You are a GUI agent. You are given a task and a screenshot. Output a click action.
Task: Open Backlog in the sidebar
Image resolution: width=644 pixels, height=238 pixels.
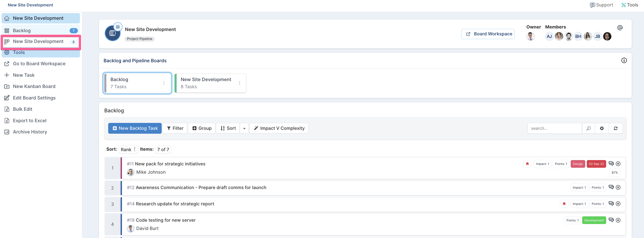[x=41, y=31]
